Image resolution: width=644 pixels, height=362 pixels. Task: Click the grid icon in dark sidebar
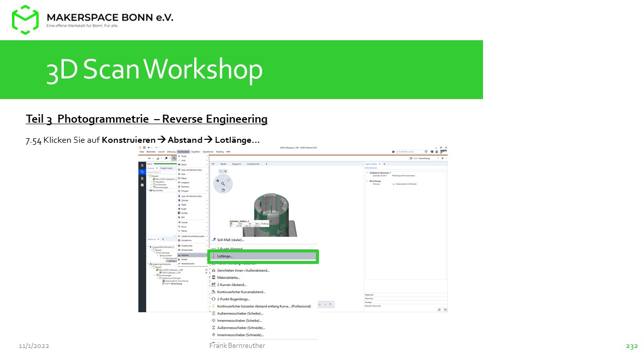tap(142, 185)
